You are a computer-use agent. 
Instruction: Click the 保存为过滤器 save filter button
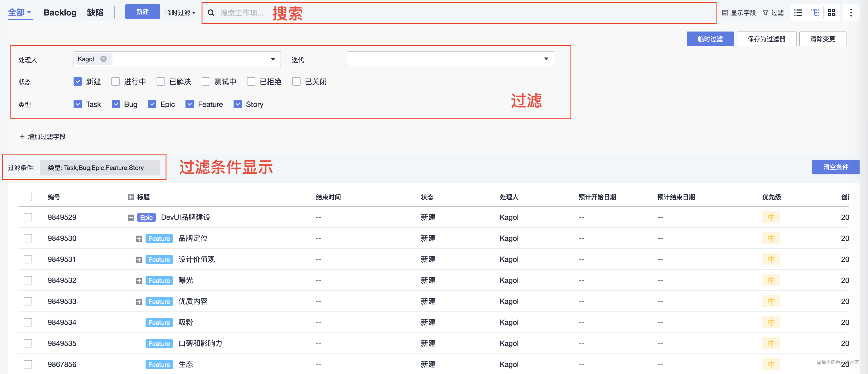click(x=766, y=39)
